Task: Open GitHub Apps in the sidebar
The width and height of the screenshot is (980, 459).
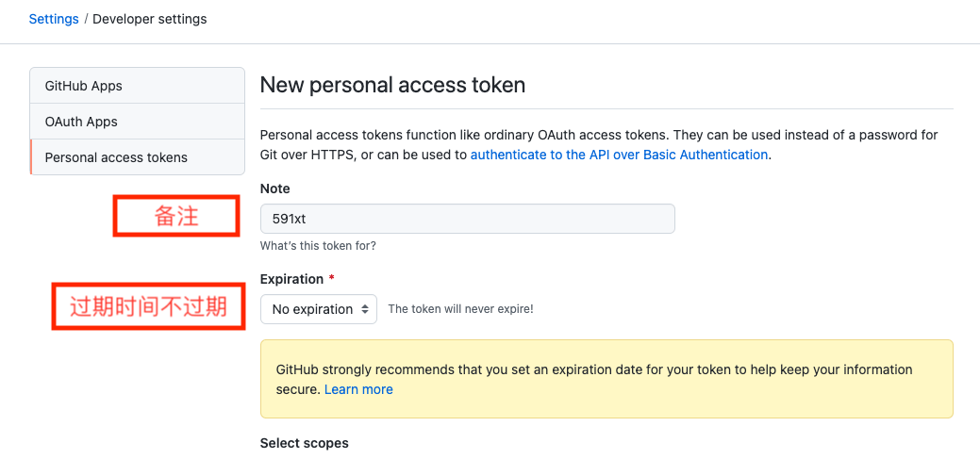Action: point(84,86)
